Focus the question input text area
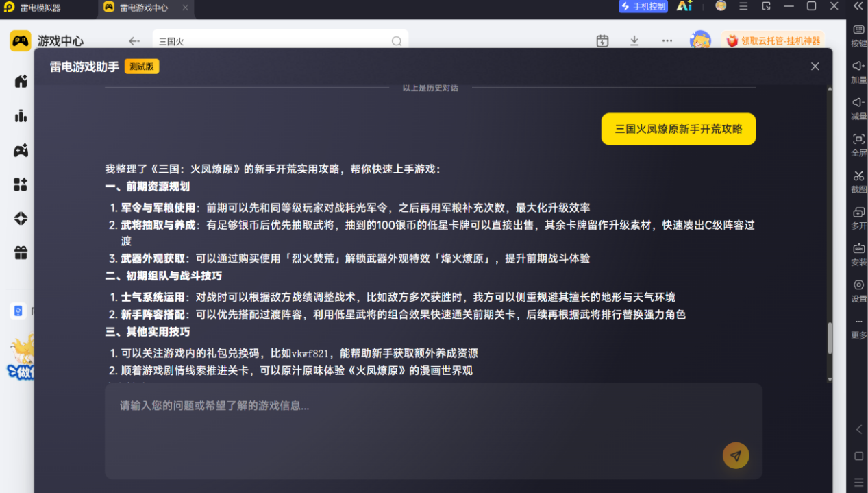 (434, 431)
